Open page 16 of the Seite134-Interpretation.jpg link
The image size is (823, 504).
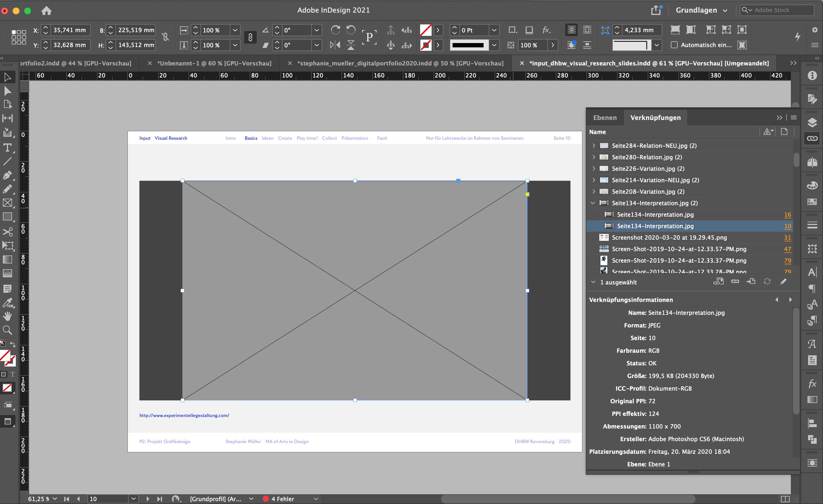(x=788, y=215)
